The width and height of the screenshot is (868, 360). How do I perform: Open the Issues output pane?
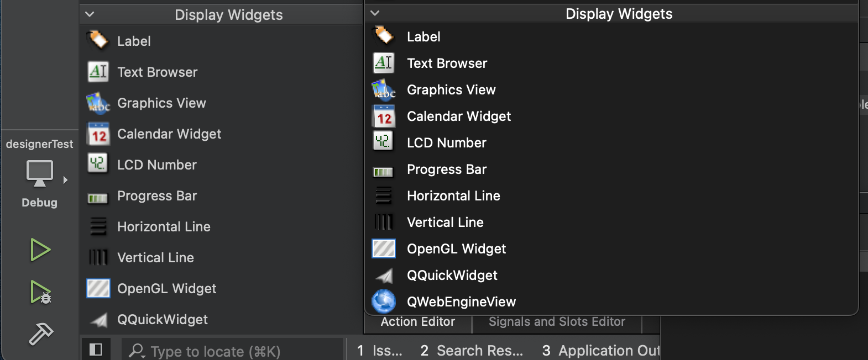coord(380,351)
